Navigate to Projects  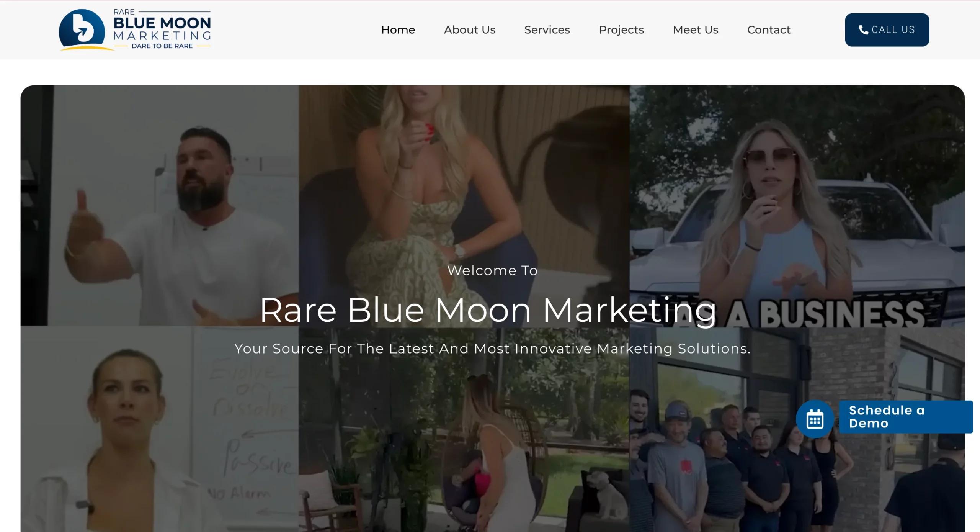[621, 30]
